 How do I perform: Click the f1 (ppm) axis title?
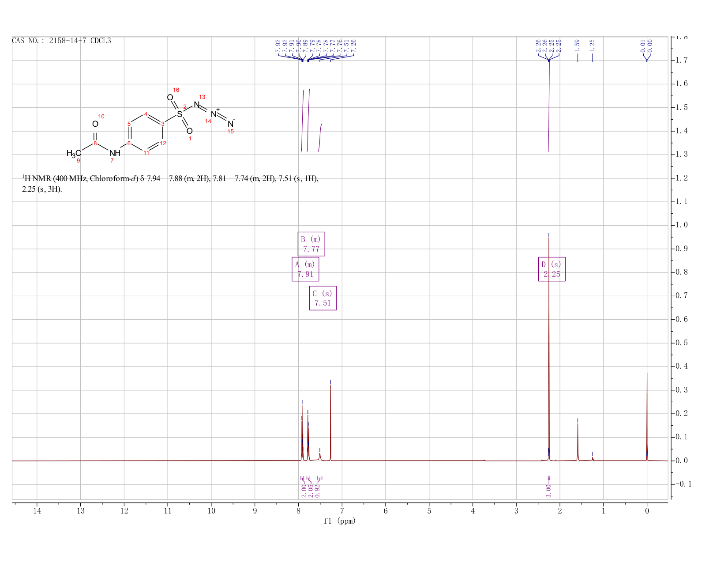coord(339,521)
